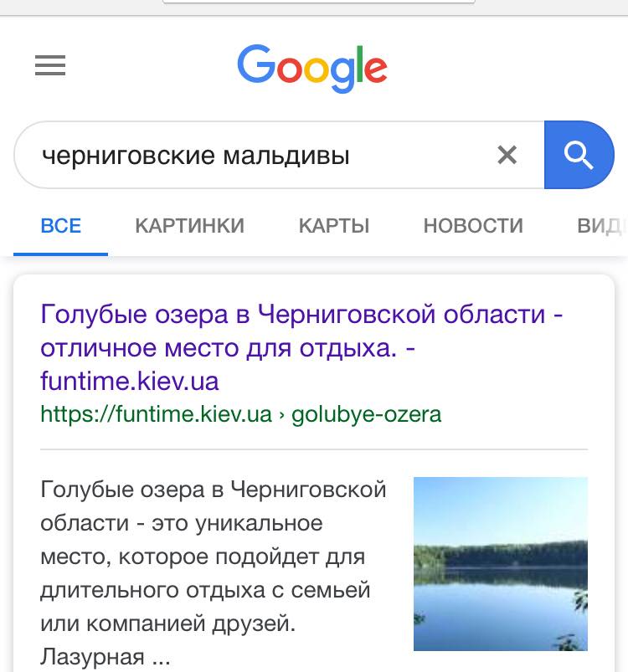
Task: Click the green https://funtime.kiev.ua URL
Action: point(157,414)
